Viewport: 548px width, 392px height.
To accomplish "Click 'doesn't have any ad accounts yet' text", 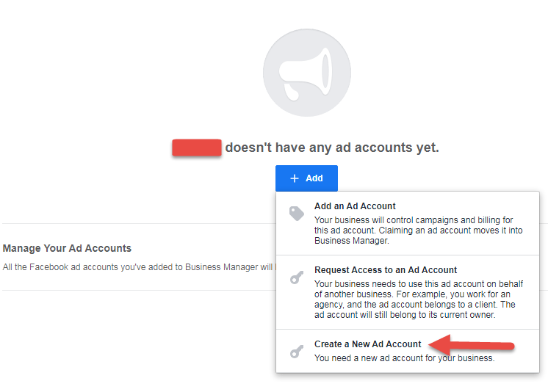I will click(x=332, y=148).
